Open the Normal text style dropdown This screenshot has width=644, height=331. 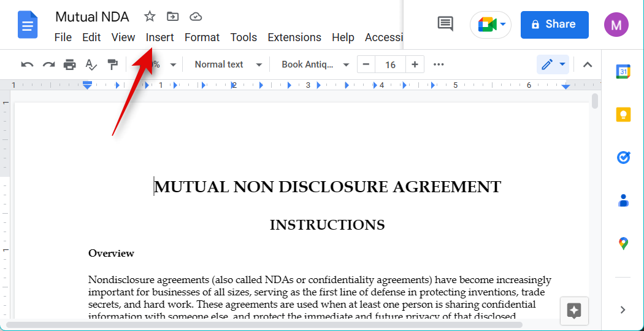coord(228,64)
